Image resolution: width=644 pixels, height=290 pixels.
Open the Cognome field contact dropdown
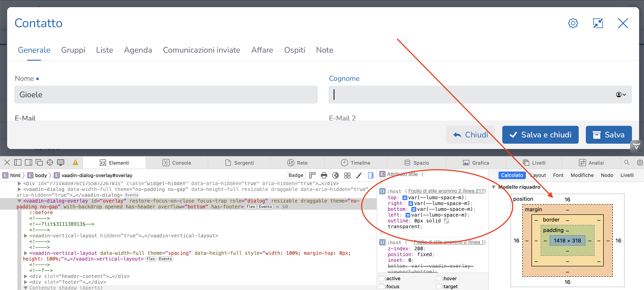pos(621,95)
